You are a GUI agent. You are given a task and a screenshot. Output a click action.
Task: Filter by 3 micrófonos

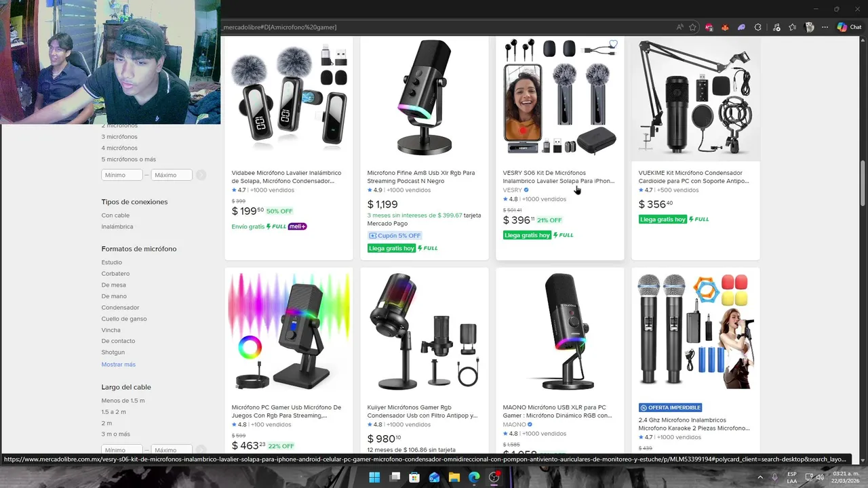(119, 137)
